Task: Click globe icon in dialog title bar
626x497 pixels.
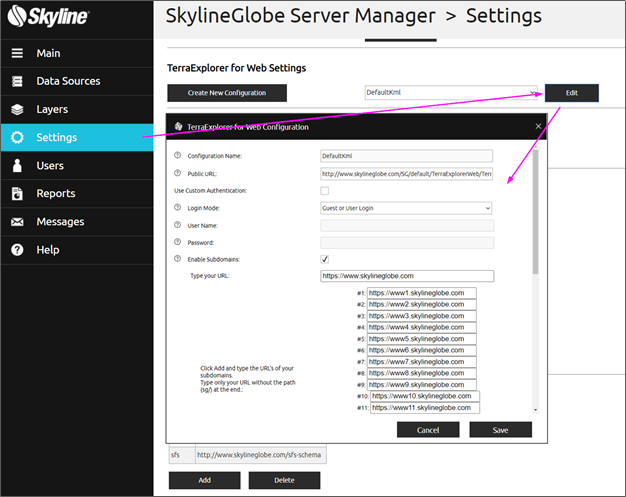Action: [178, 127]
